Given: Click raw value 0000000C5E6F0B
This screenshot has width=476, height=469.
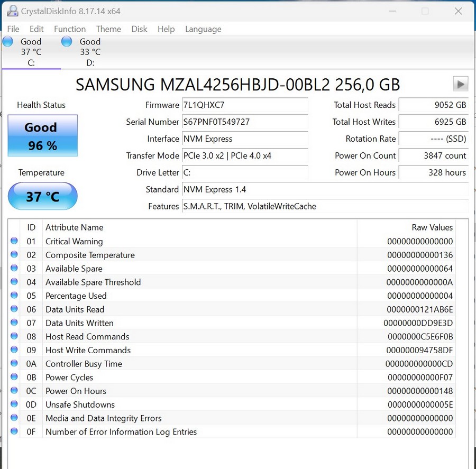Looking at the screenshot, I should pos(420,337).
